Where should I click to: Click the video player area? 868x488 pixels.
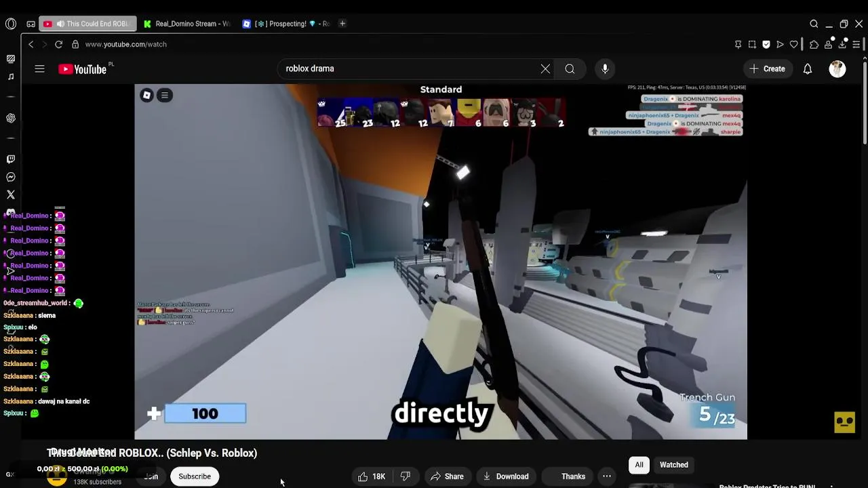(x=441, y=262)
